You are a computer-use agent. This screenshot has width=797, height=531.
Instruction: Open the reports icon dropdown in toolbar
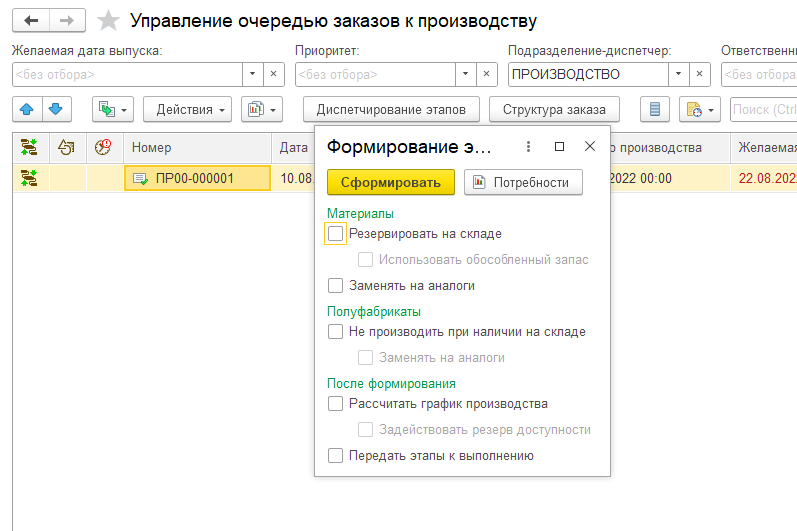click(x=262, y=109)
